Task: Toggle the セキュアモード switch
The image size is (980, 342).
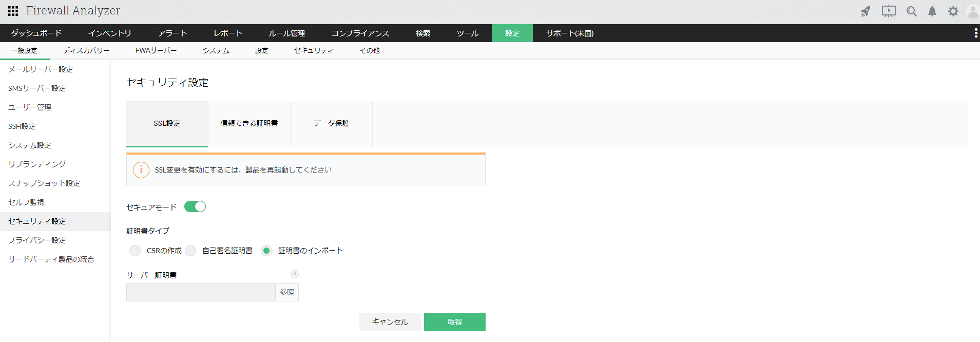Action: point(195,206)
